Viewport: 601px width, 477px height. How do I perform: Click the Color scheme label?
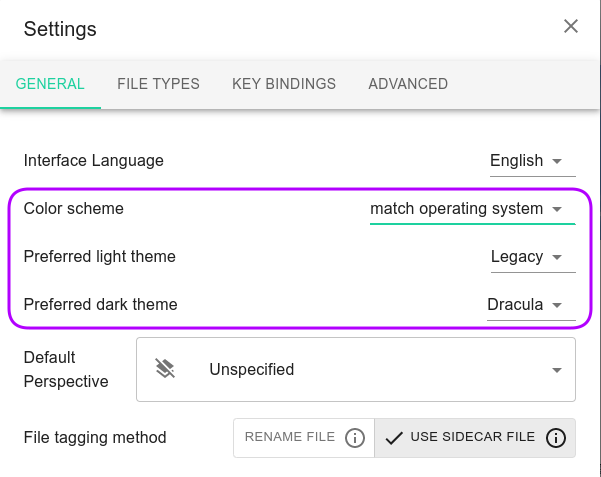point(74,209)
